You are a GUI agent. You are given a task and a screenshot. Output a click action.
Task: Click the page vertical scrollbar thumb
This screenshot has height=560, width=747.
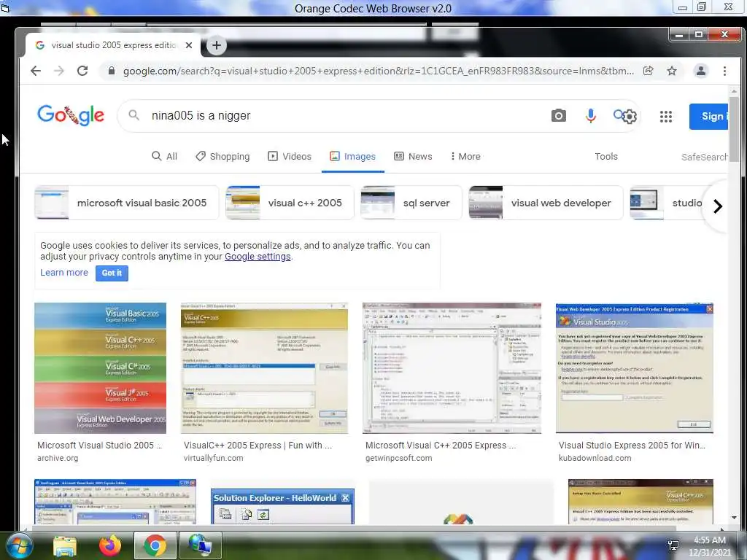tap(734, 128)
